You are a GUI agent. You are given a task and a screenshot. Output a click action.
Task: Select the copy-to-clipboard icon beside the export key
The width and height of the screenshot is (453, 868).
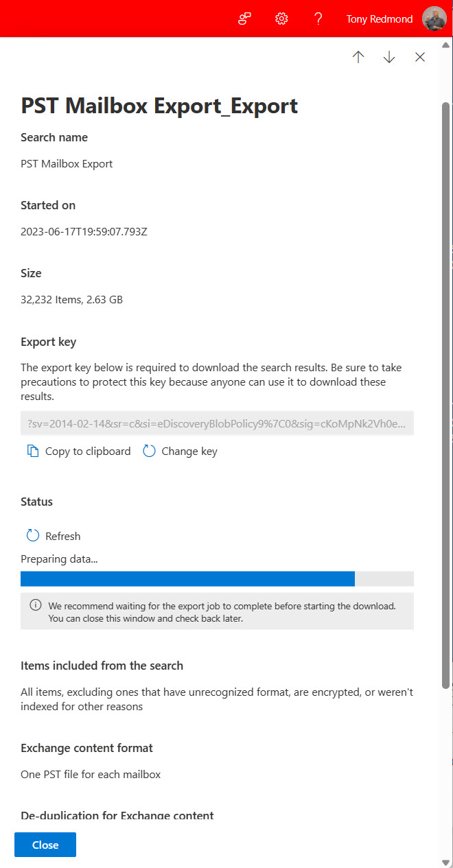[x=33, y=451]
